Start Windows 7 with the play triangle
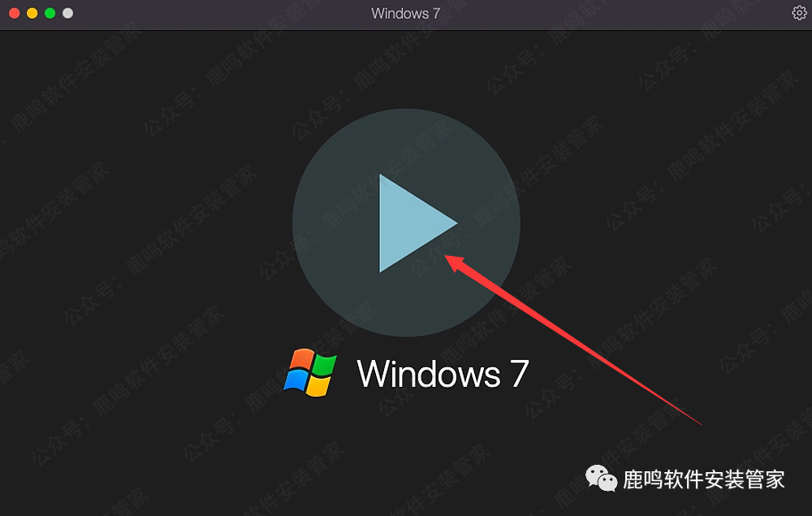The height and width of the screenshot is (516, 812). [x=412, y=223]
